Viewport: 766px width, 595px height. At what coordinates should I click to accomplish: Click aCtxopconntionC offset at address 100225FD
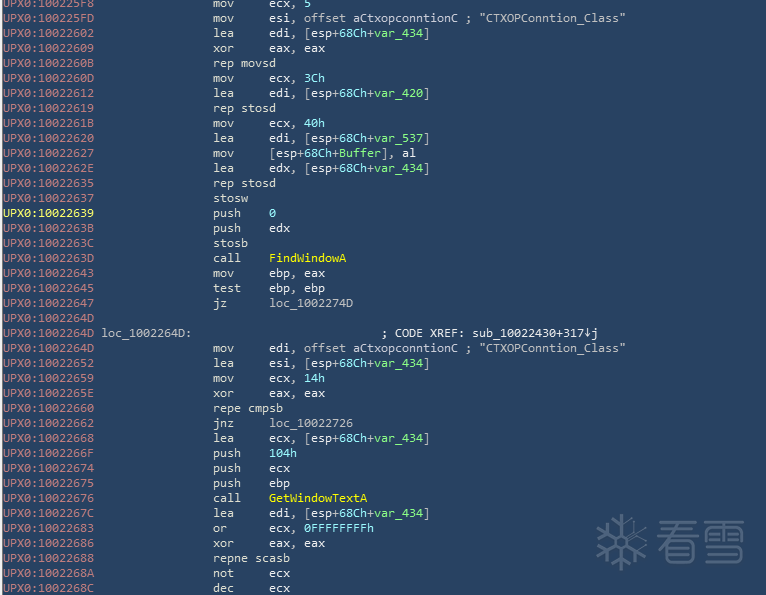[405, 18]
